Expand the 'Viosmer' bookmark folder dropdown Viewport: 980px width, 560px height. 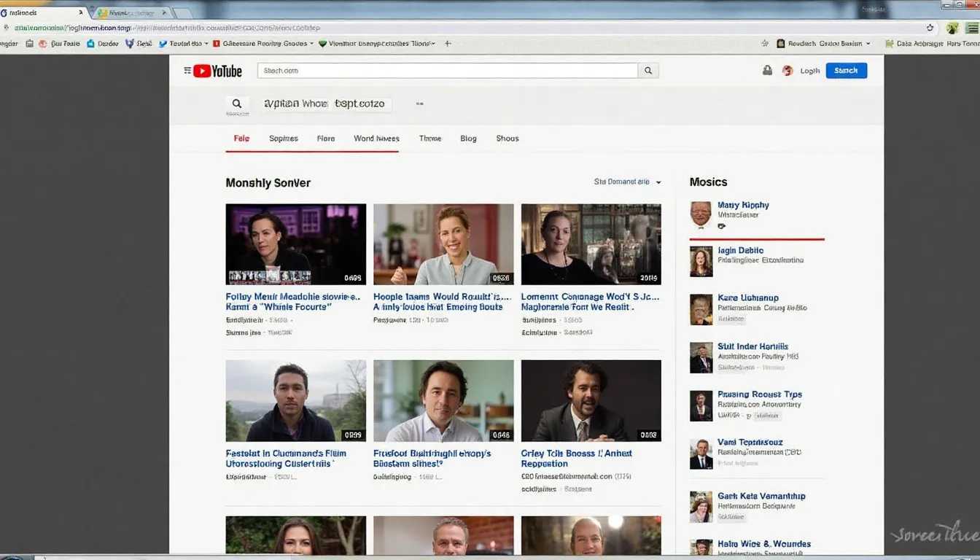click(x=377, y=44)
